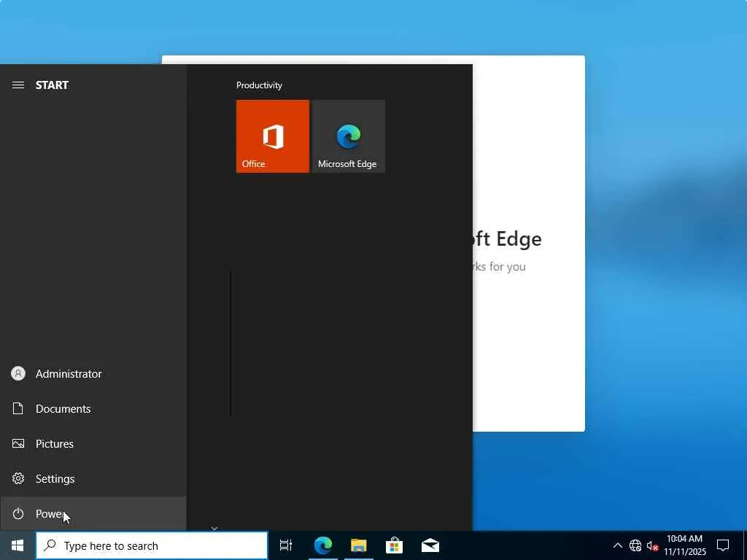747x560 pixels.
Task: Click the network globe tray icon
Action: pos(635,545)
